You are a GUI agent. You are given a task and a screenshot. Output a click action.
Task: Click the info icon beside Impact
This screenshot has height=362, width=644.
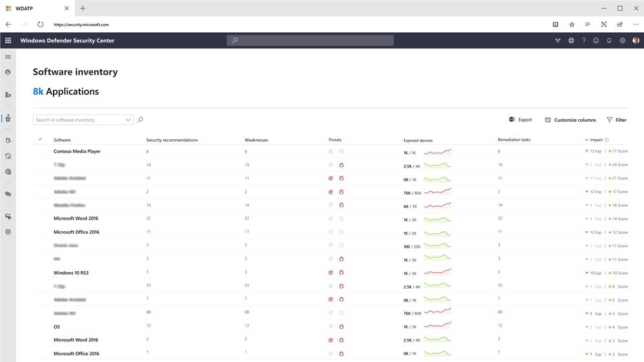point(607,140)
